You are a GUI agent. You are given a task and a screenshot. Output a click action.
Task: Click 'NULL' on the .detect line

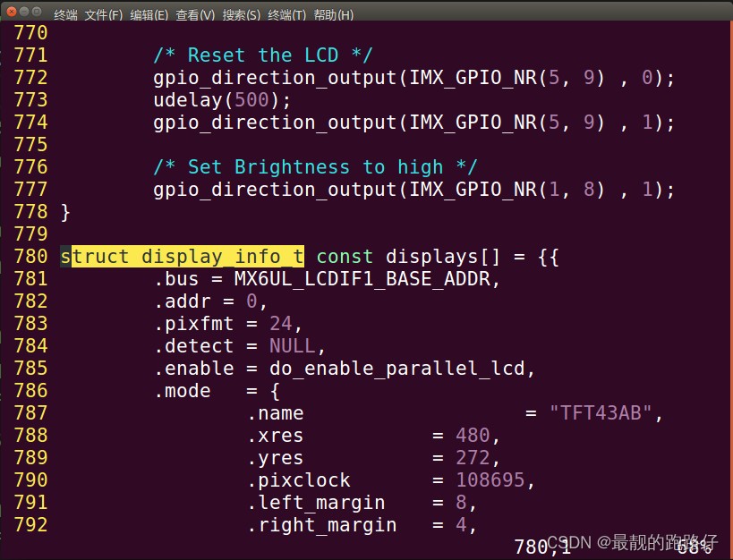(x=292, y=346)
